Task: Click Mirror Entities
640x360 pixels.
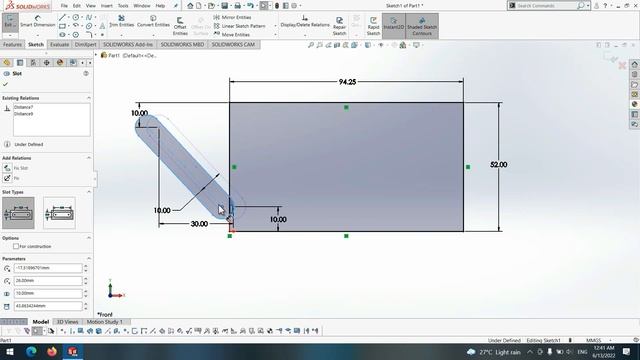Action: (232, 18)
